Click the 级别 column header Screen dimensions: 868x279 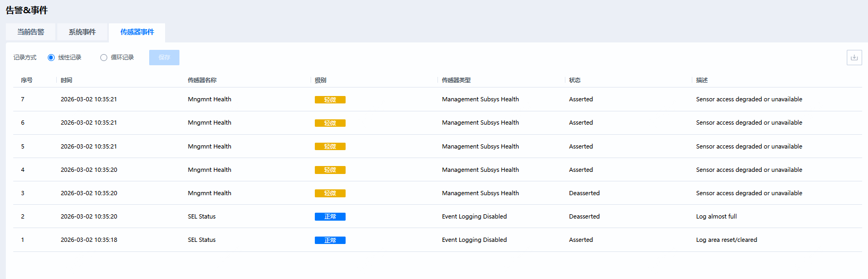tap(321, 80)
